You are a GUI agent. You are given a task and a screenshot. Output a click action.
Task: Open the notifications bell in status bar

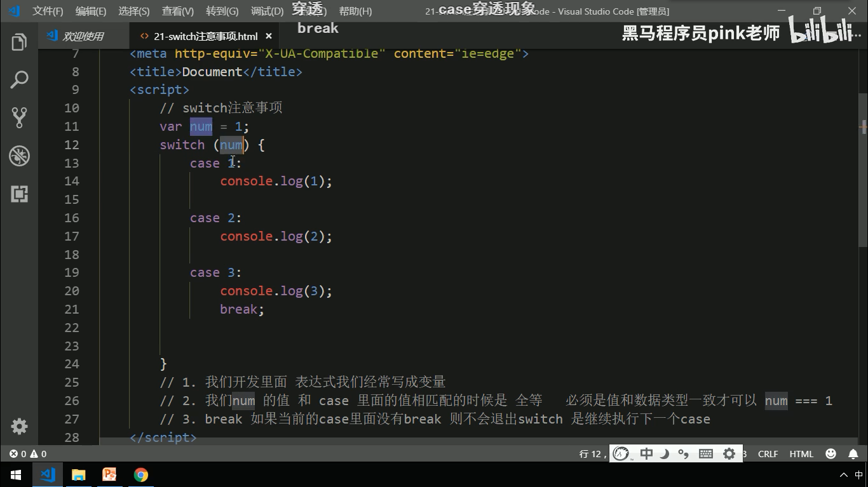pyautogui.click(x=853, y=454)
